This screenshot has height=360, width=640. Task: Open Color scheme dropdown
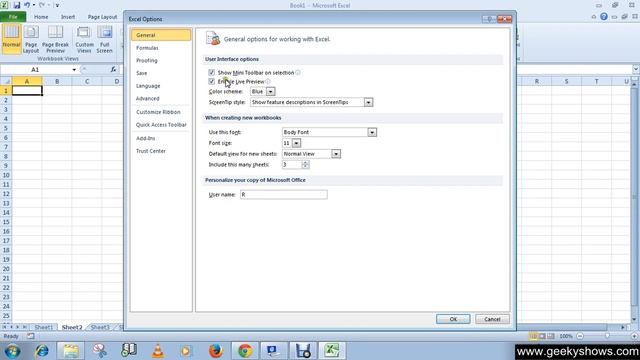click(270, 92)
